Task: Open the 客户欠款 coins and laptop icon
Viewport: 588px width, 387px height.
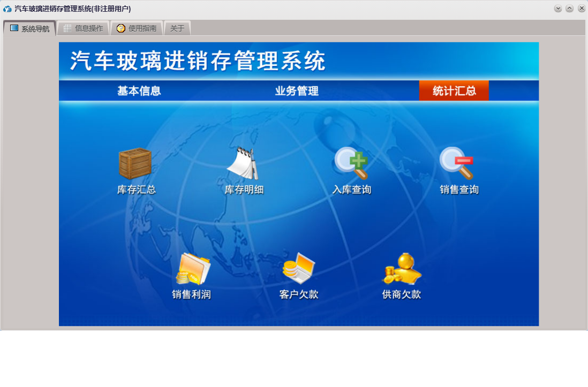Action: (298, 268)
